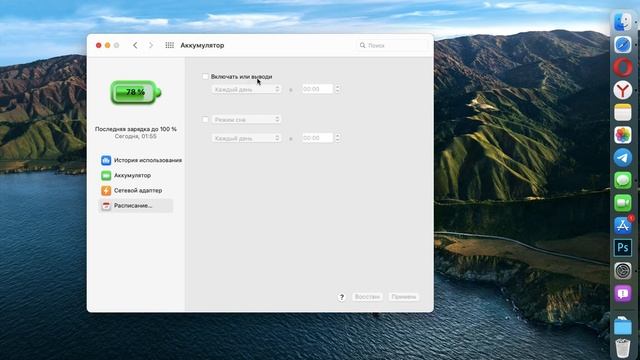Screen dimensions: 640x360
Task: Open Opera browser in the dock
Action: pyautogui.click(x=623, y=67)
